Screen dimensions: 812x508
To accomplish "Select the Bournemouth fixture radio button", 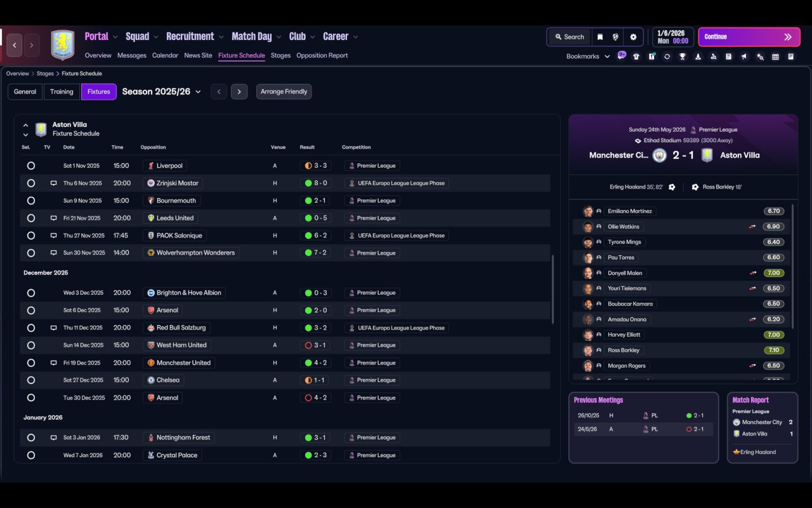I will [x=31, y=201].
